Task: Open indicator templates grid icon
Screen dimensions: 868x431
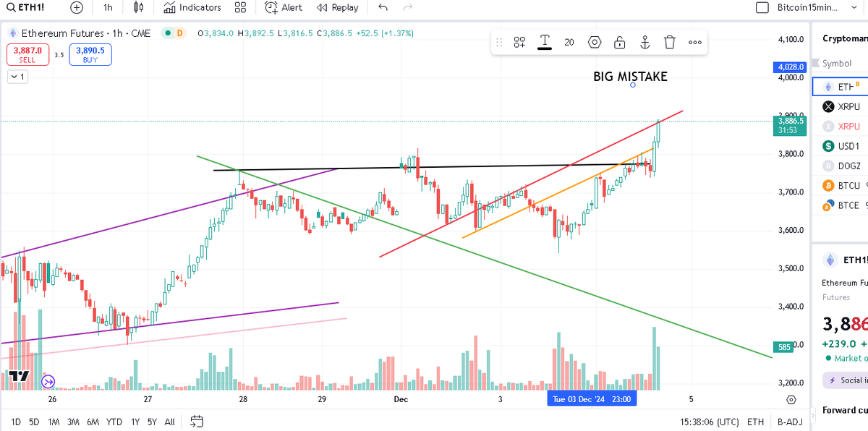Action: pos(241,7)
